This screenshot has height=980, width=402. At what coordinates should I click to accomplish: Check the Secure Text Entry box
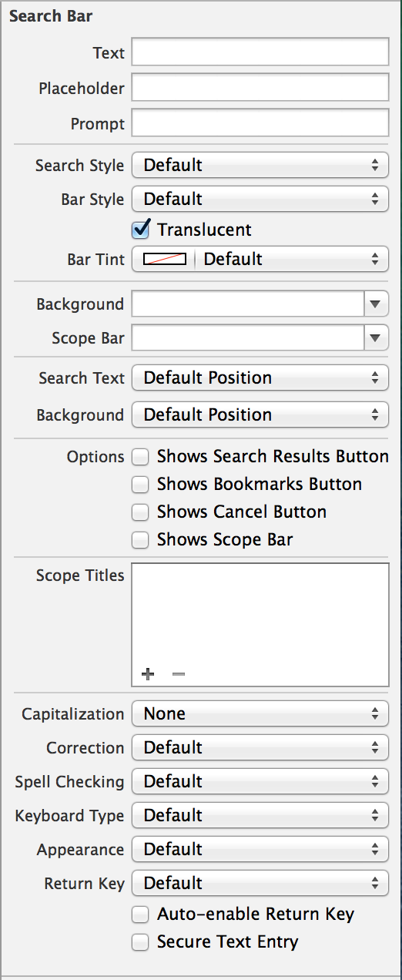[140, 942]
